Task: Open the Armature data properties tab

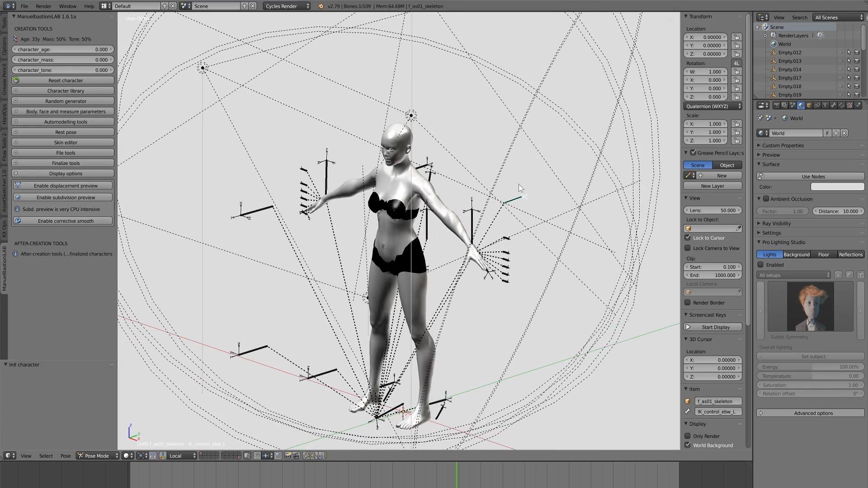Action: point(825,105)
